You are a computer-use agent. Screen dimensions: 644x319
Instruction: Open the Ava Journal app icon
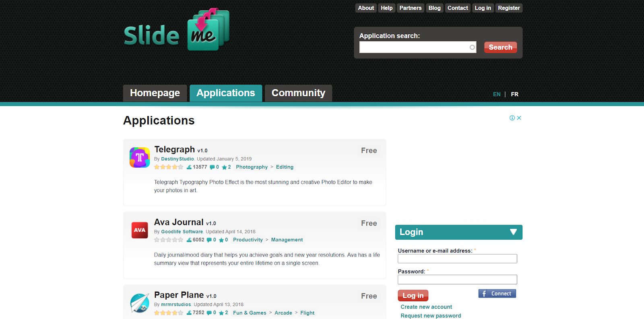140,230
